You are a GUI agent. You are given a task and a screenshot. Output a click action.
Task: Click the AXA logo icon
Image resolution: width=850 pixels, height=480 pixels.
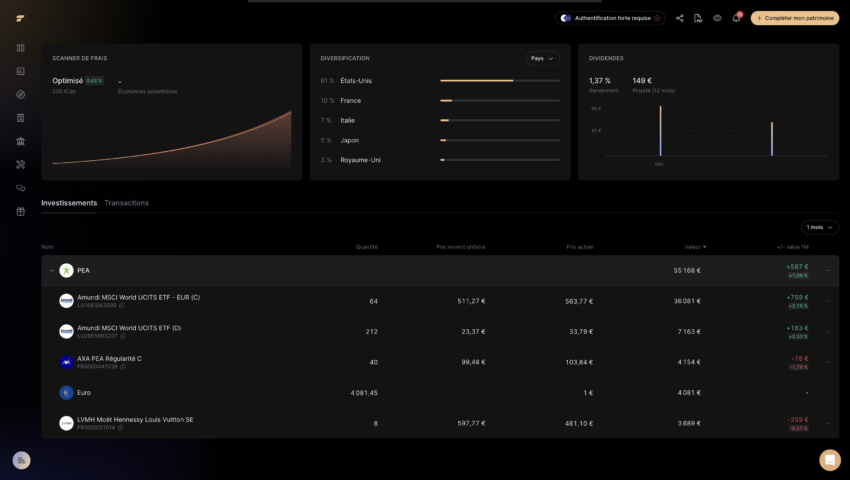(x=66, y=362)
